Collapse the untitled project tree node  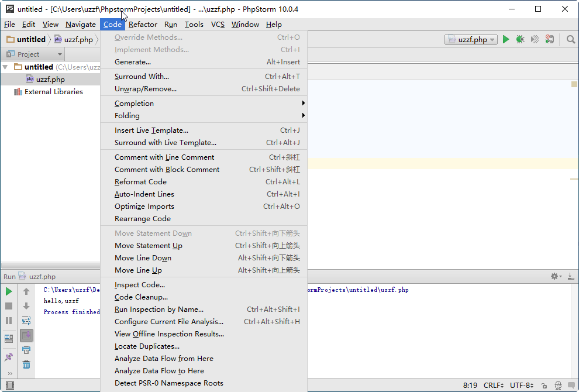(x=5, y=67)
